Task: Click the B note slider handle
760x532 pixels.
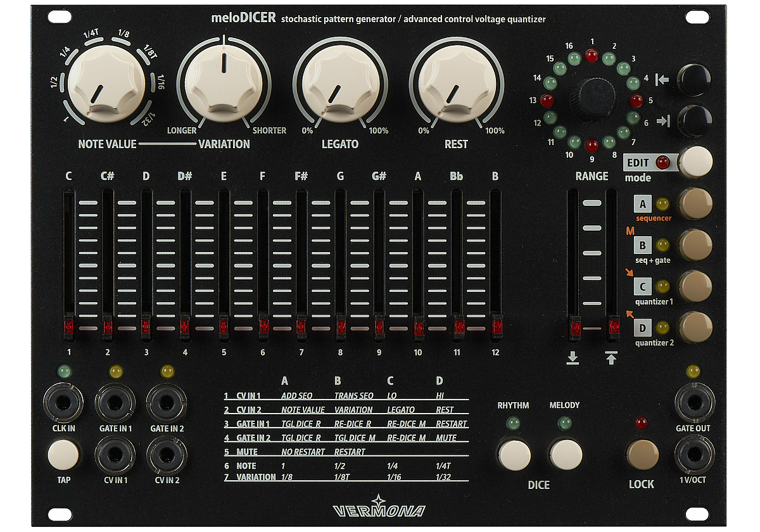Action: pyautogui.click(x=497, y=327)
